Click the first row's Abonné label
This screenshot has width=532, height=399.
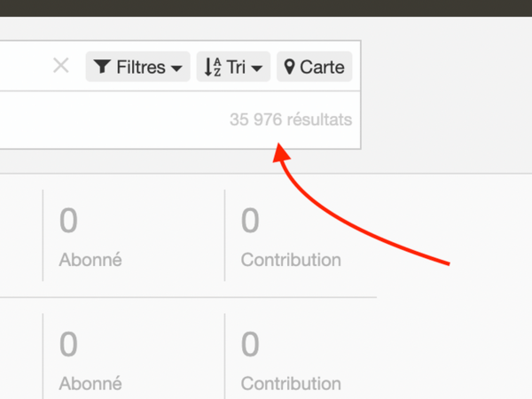pyautogui.click(x=90, y=261)
